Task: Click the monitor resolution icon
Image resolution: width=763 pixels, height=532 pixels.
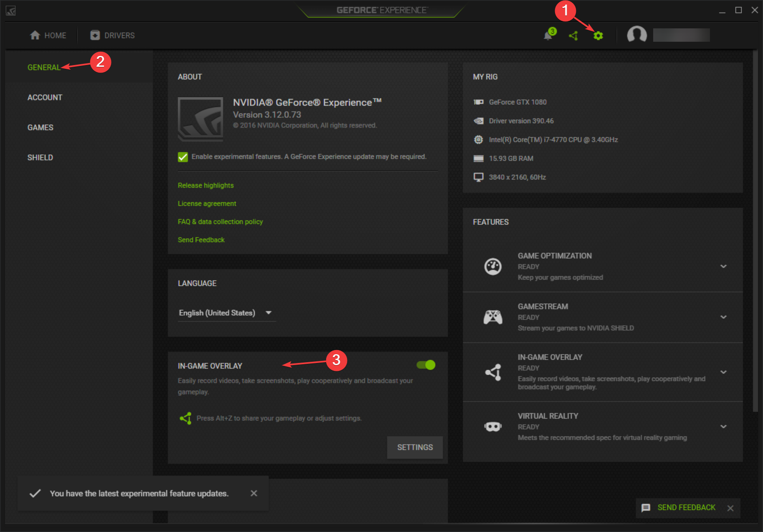Action: click(479, 177)
